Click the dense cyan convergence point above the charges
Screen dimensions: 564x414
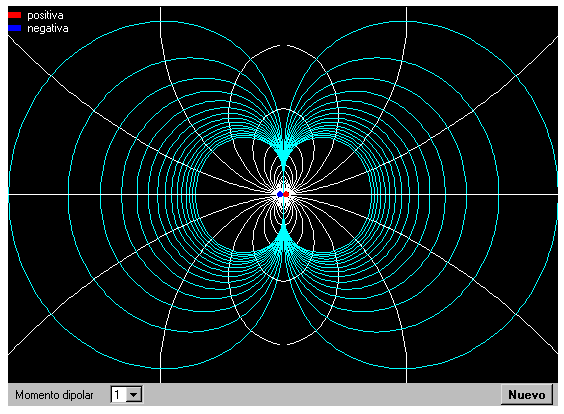pyautogui.click(x=283, y=158)
